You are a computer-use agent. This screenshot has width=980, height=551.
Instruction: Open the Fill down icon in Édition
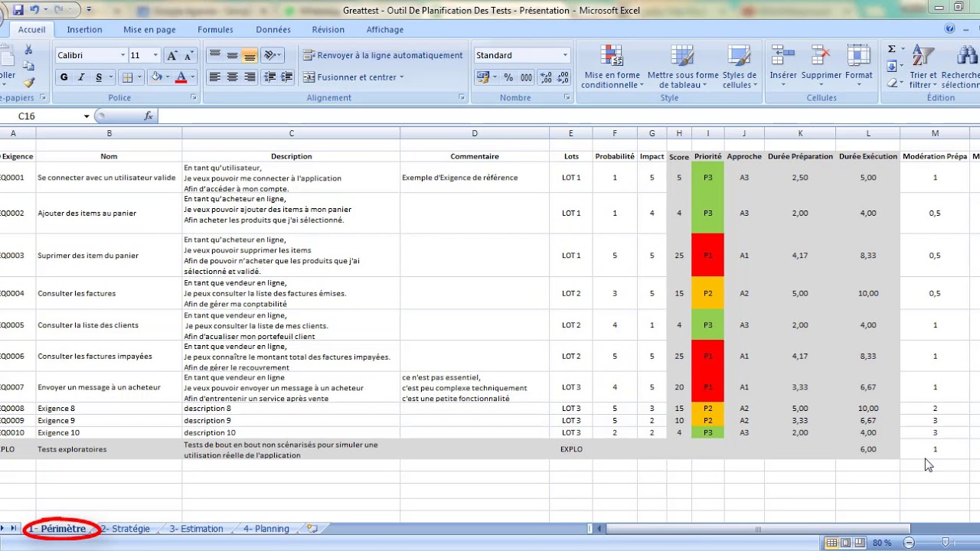[x=892, y=66]
